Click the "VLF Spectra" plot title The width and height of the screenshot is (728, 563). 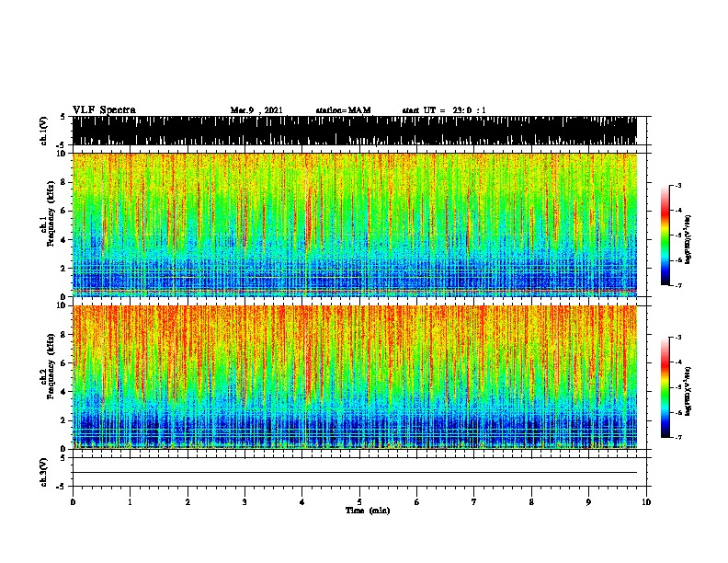click(x=104, y=110)
